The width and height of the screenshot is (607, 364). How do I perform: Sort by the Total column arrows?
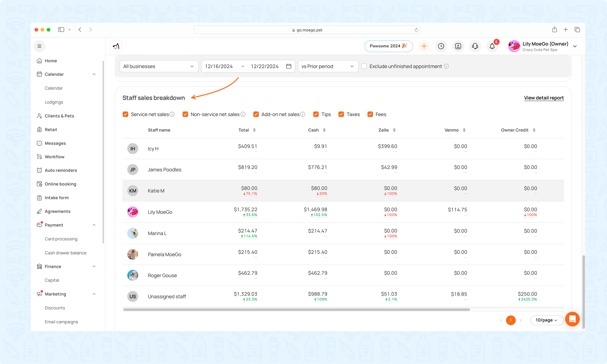pyautogui.click(x=254, y=130)
